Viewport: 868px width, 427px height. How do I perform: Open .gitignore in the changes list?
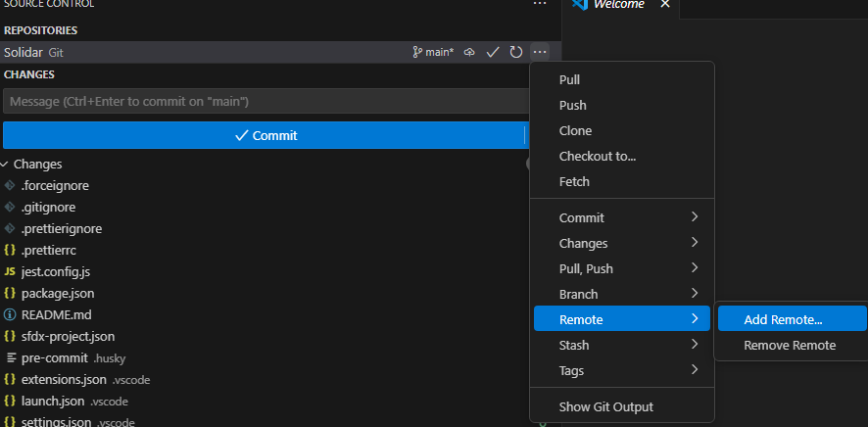[48, 207]
